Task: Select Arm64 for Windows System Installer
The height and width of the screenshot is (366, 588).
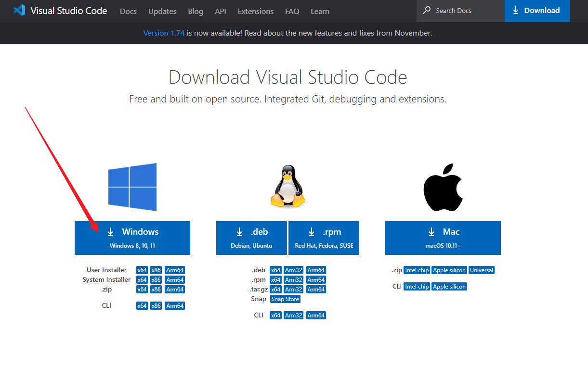Action: (x=175, y=280)
